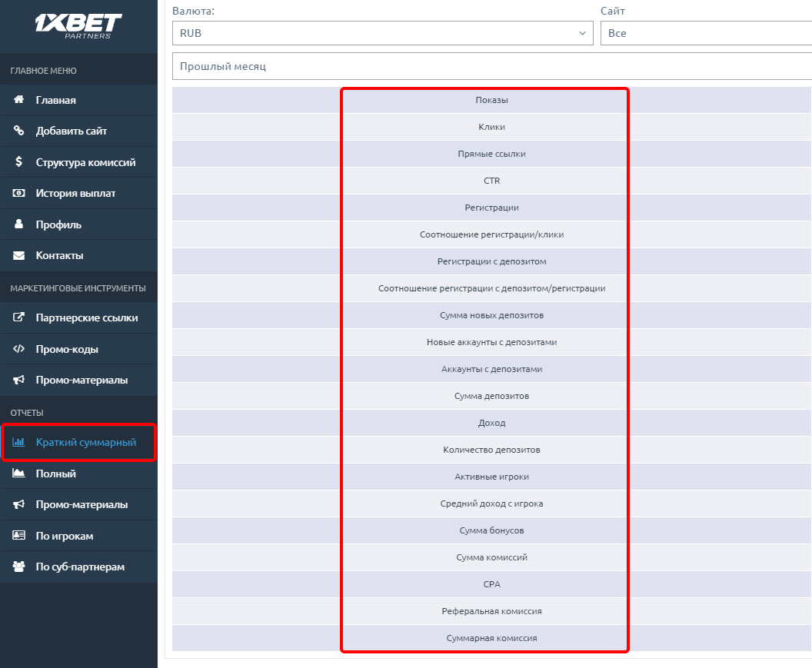Click the Сумма бонусов row

pos(492,530)
